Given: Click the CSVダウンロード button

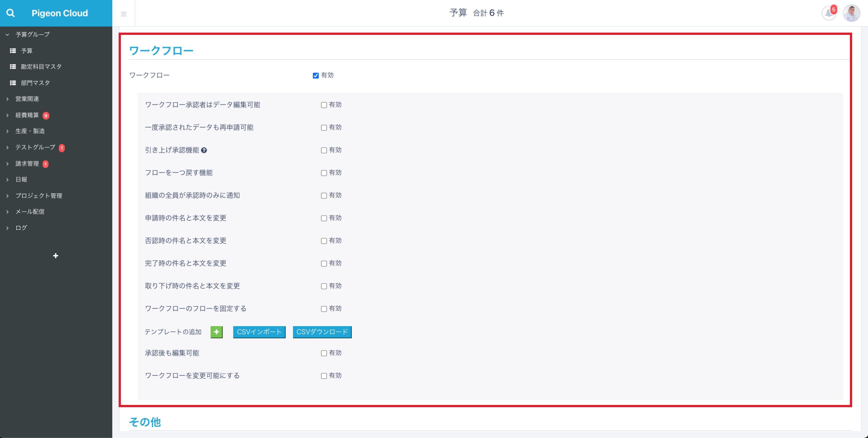Looking at the screenshot, I should click(322, 332).
